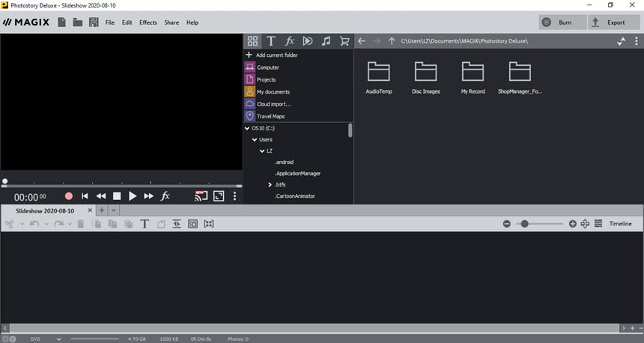The height and width of the screenshot is (343, 644).
Task: Open preview fx effects button
Action: pos(165,196)
